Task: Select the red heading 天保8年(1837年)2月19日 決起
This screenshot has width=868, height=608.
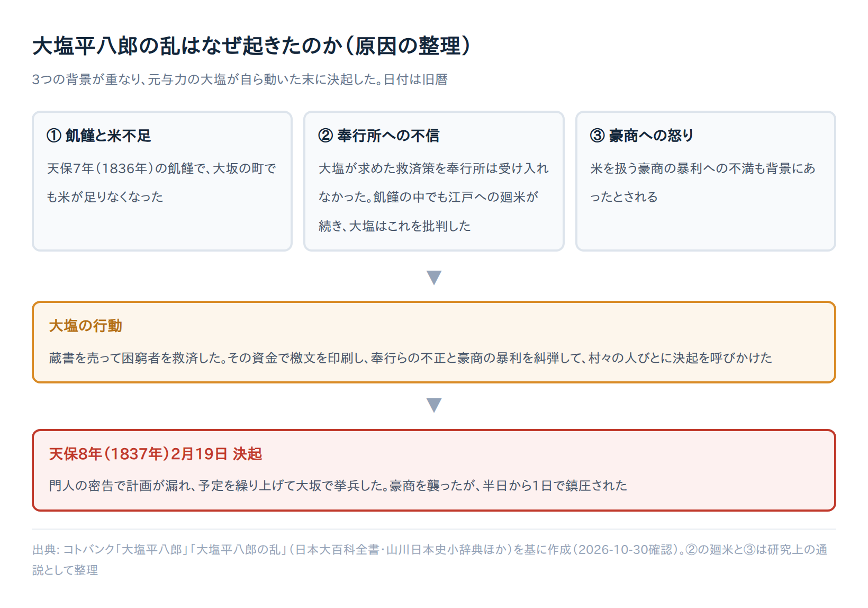Action: pos(156,454)
